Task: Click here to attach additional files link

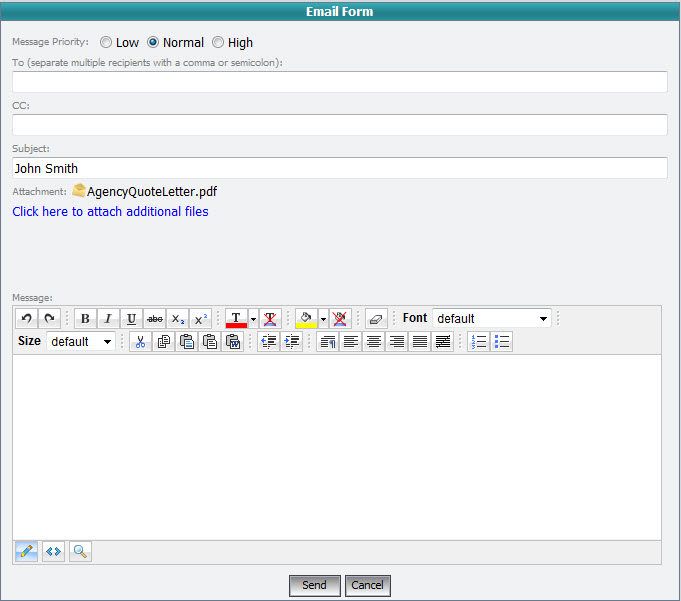Action: (110, 211)
